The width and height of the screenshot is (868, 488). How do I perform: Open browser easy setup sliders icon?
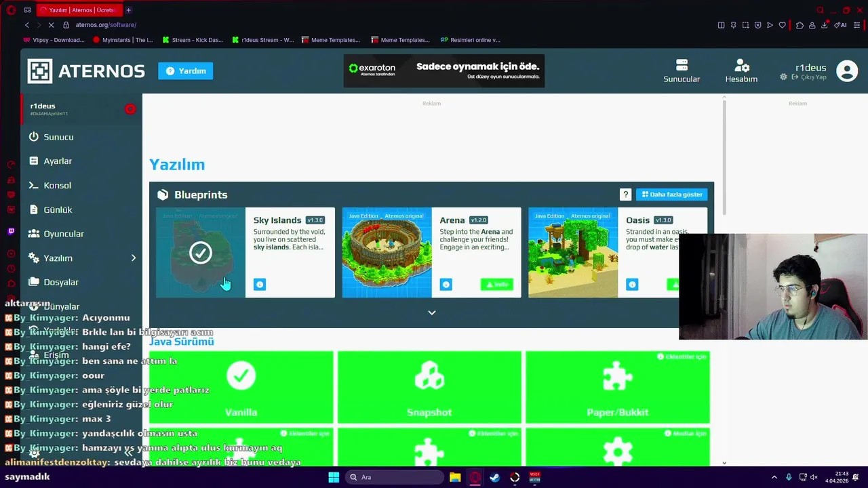coord(857,25)
